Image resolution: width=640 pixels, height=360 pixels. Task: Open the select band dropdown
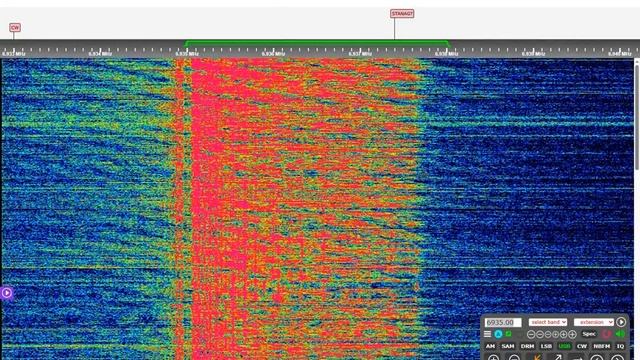coord(548,322)
